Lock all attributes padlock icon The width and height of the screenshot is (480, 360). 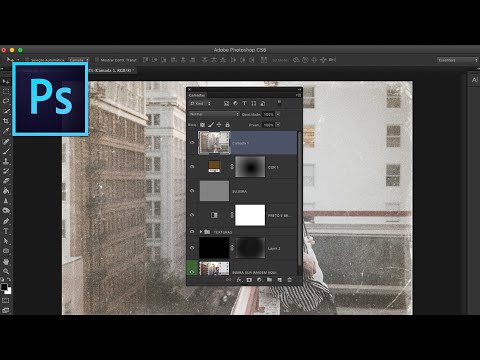227,125
